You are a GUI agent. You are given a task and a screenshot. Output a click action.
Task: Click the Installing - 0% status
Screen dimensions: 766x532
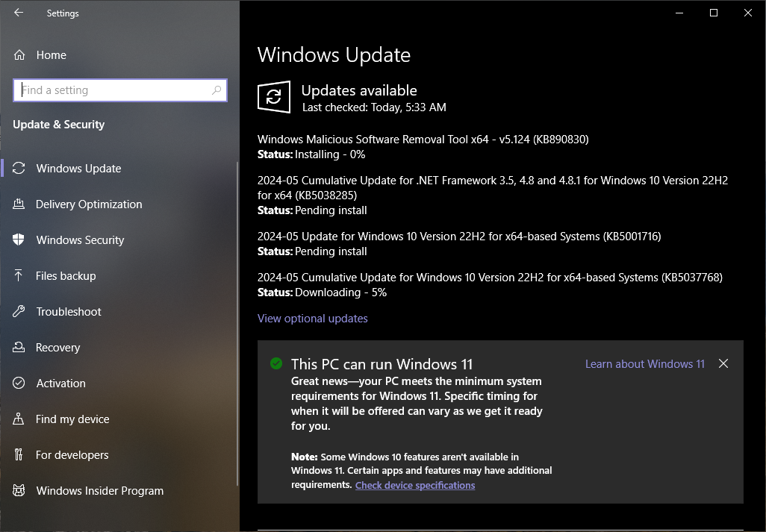point(330,154)
